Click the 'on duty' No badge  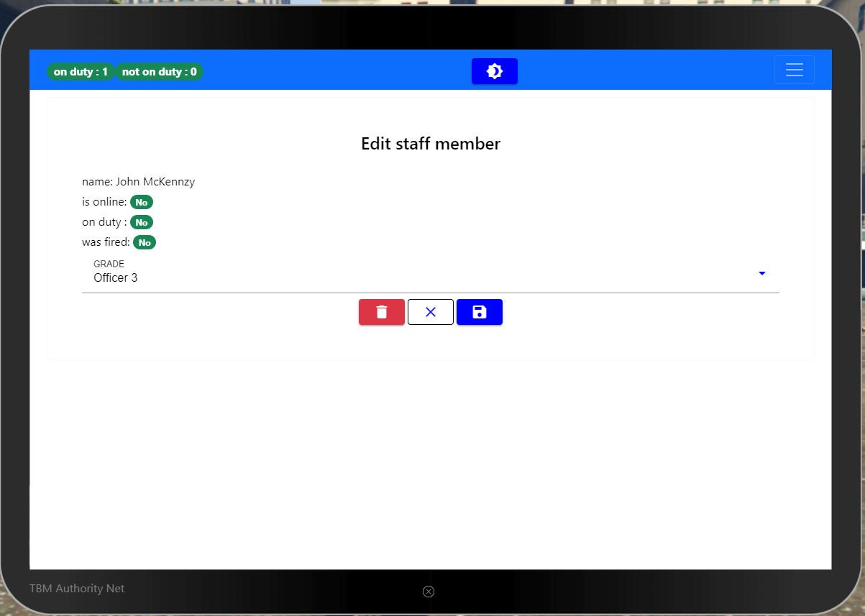point(142,222)
